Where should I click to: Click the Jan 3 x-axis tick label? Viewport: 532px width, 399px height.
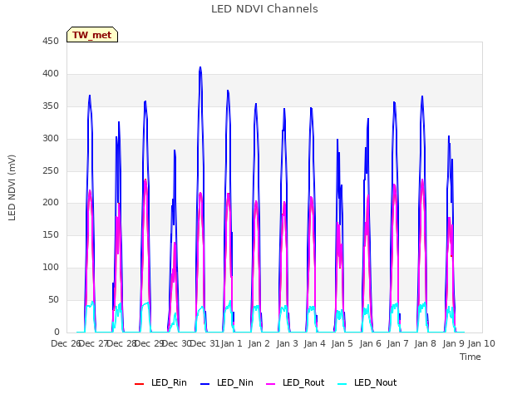(x=287, y=343)
